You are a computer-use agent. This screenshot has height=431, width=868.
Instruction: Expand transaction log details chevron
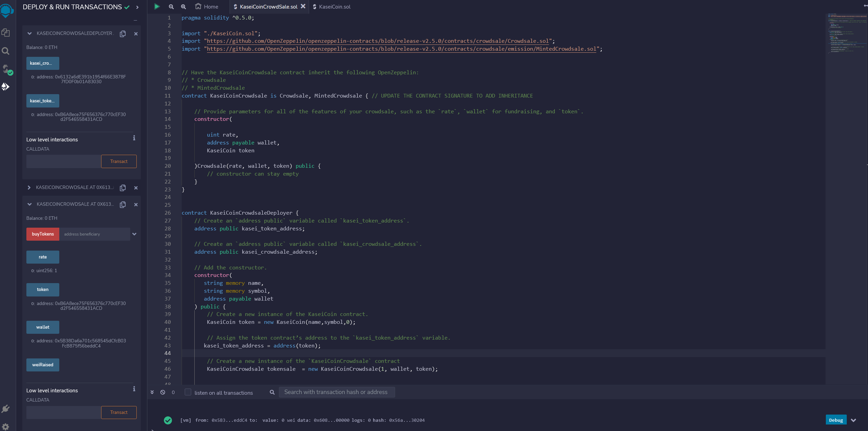853,420
